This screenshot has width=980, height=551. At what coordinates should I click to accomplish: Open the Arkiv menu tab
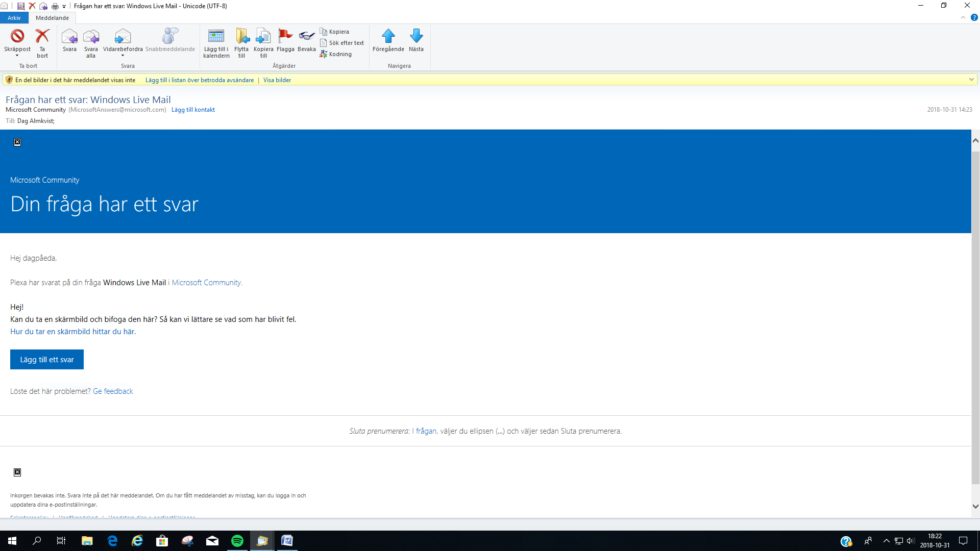pos(14,18)
